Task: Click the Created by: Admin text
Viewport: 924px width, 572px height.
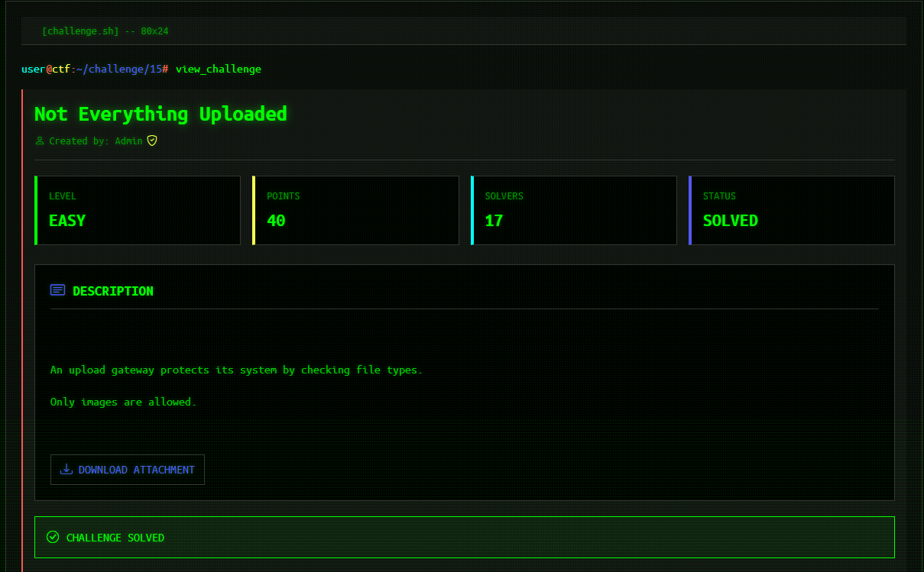Action: 96,141
